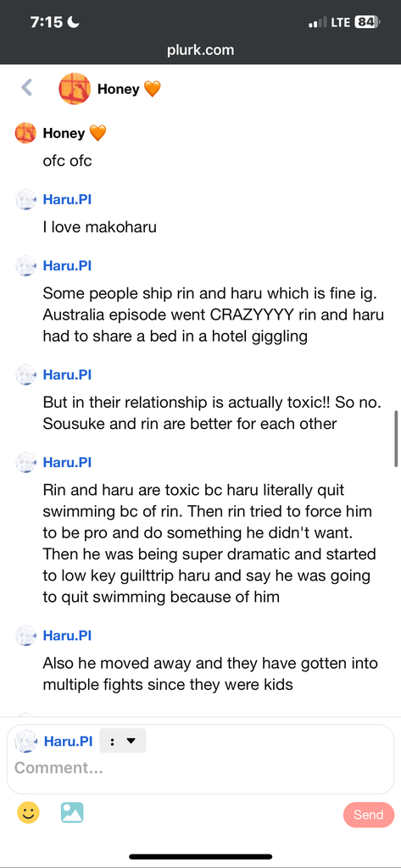
Task: Open Haru.PI name in comment box
Action: pos(68,741)
